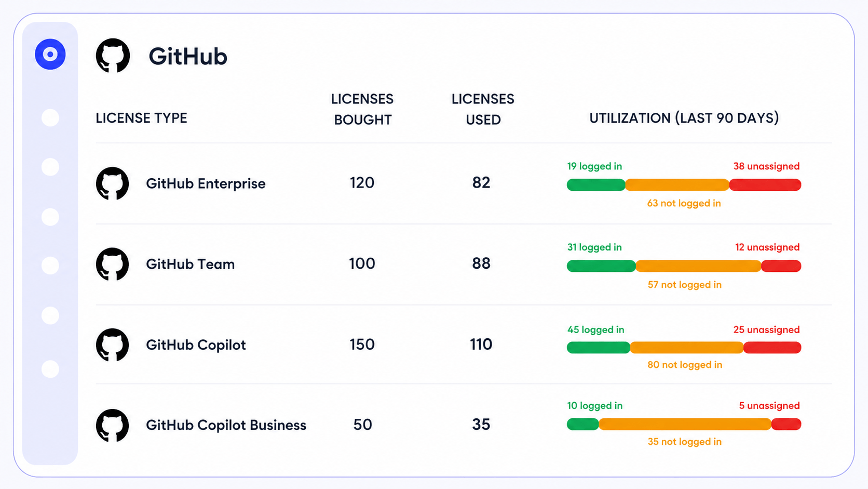Click the blue active sidebar icon
The image size is (868, 489).
tap(50, 54)
